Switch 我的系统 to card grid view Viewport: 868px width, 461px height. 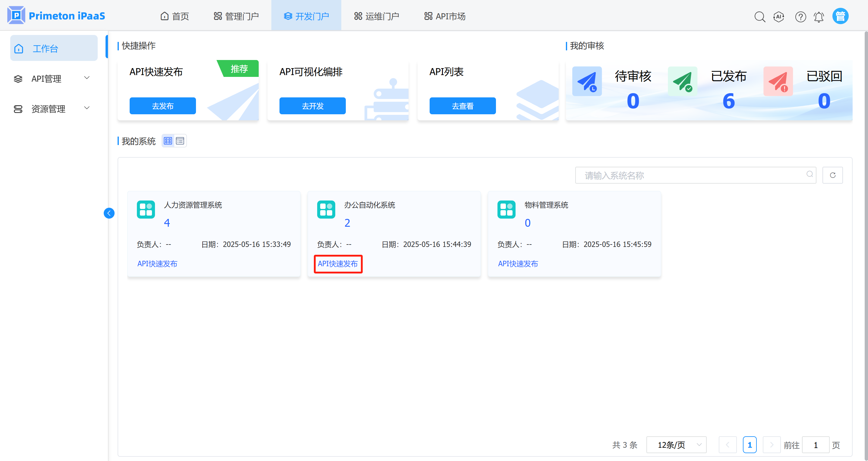pyautogui.click(x=168, y=141)
